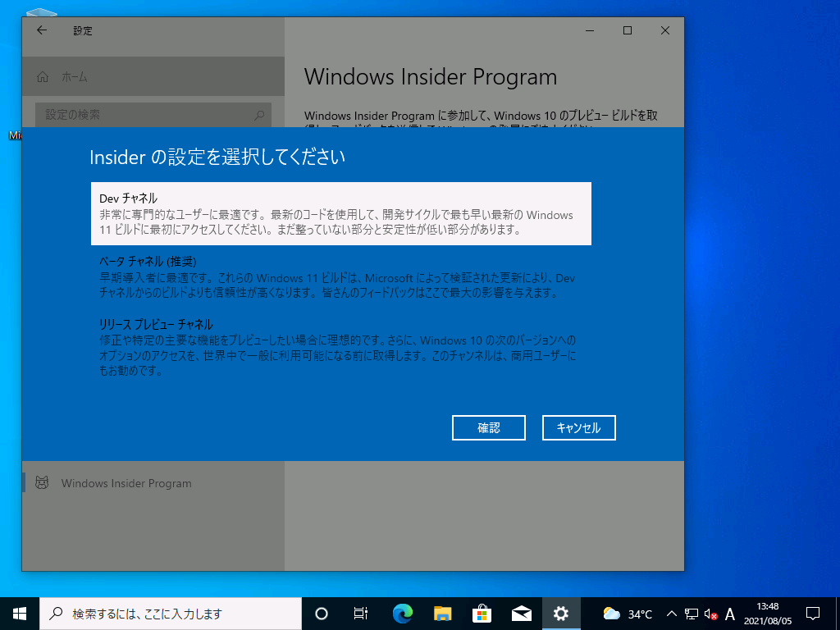This screenshot has height=630, width=840.
Task: Click the Cortana circle icon
Action: pyautogui.click(x=322, y=614)
